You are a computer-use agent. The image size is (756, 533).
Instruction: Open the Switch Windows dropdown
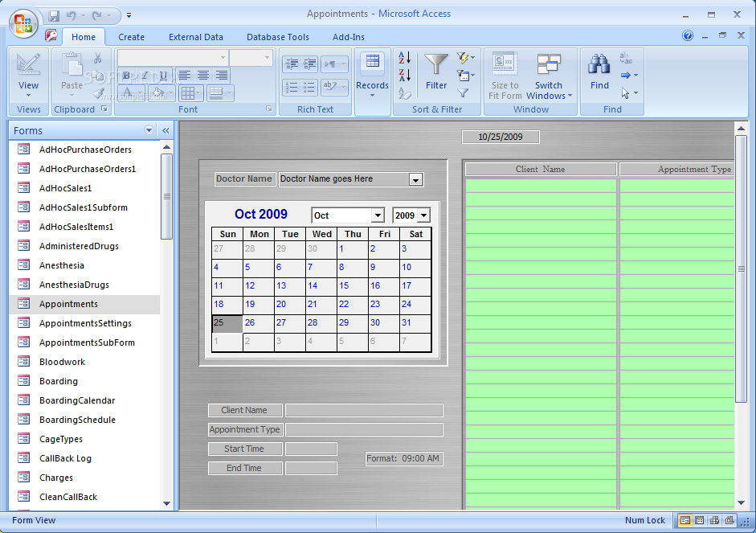549,76
